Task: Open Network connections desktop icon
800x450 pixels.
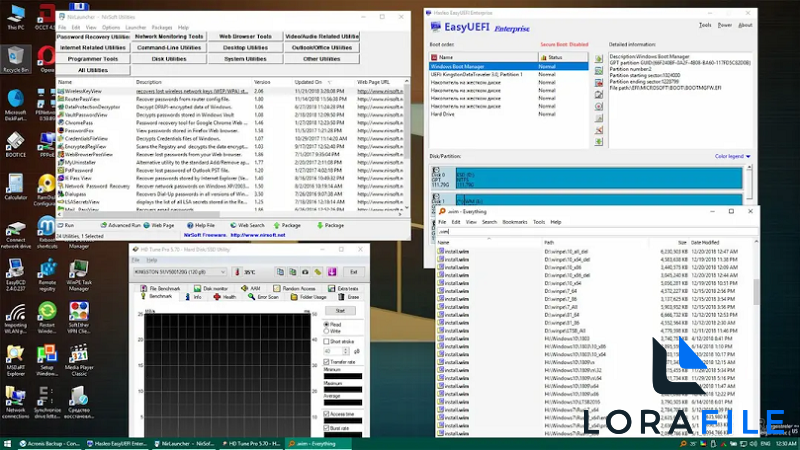Action: (x=15, y=403)
